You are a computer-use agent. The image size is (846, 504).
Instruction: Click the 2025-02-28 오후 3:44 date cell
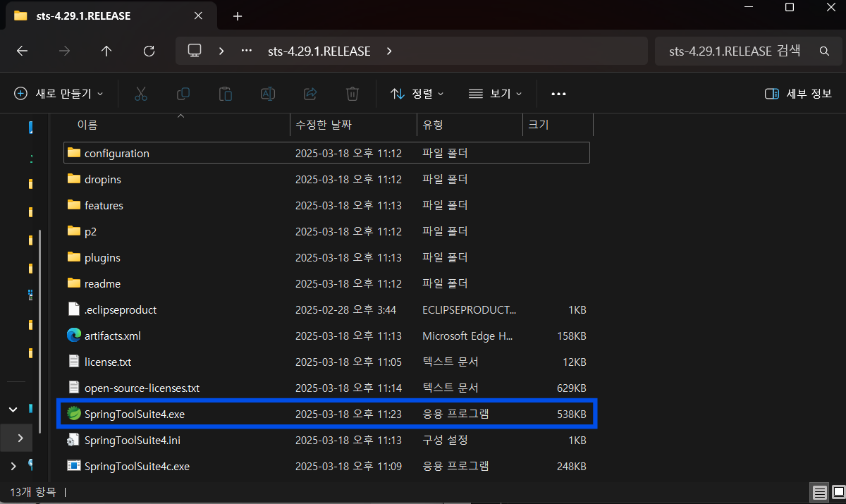coord(345,309)
